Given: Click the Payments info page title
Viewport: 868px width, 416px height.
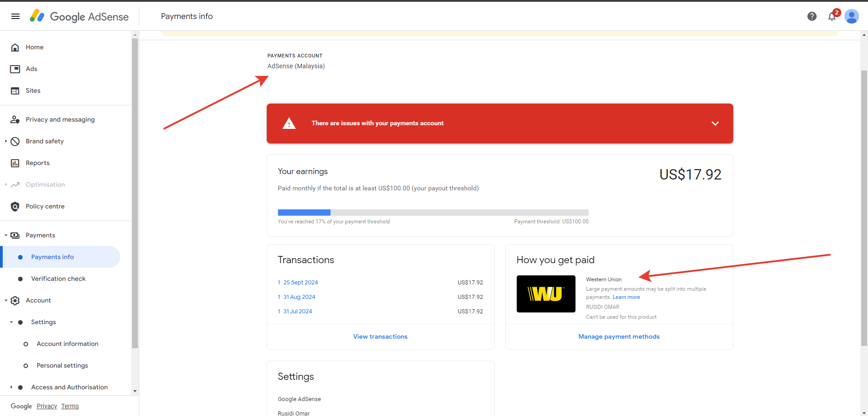Looking at the screenshot, I should click(187, 16).
